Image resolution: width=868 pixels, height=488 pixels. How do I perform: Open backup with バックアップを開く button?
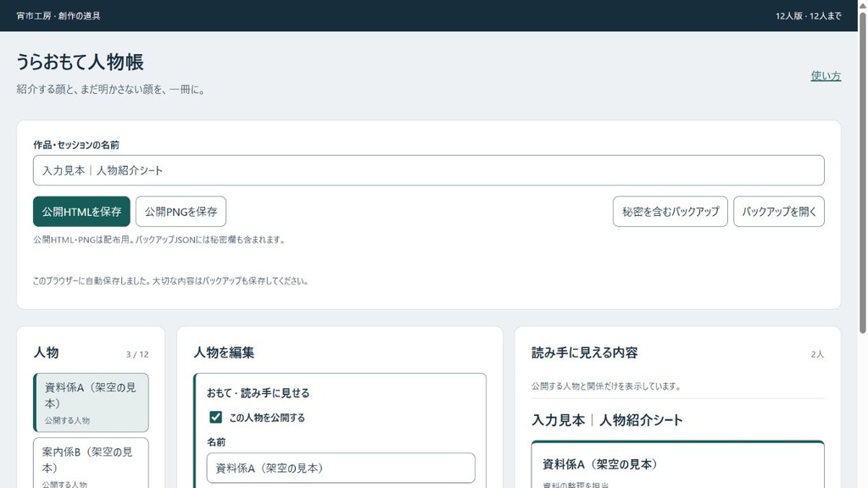(x=779, y=211)
